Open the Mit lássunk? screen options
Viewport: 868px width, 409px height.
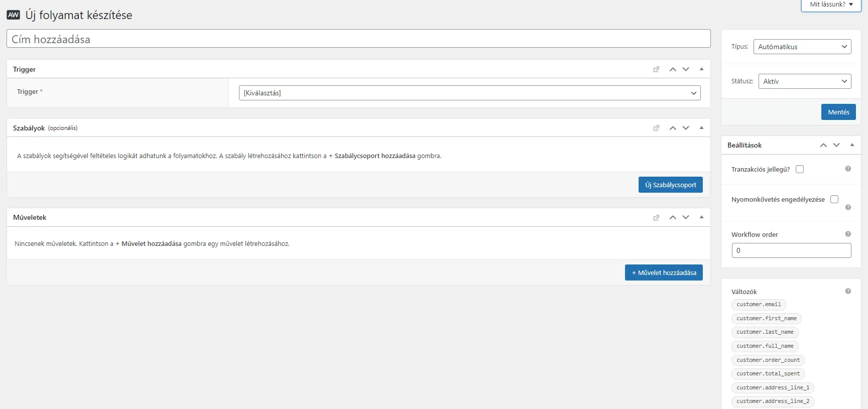click(831, 5)
